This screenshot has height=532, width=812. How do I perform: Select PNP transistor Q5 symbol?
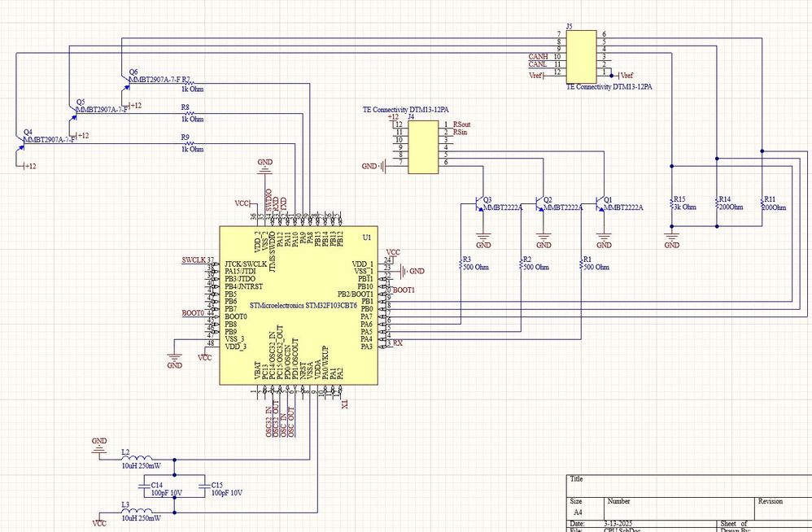[72, 113]
